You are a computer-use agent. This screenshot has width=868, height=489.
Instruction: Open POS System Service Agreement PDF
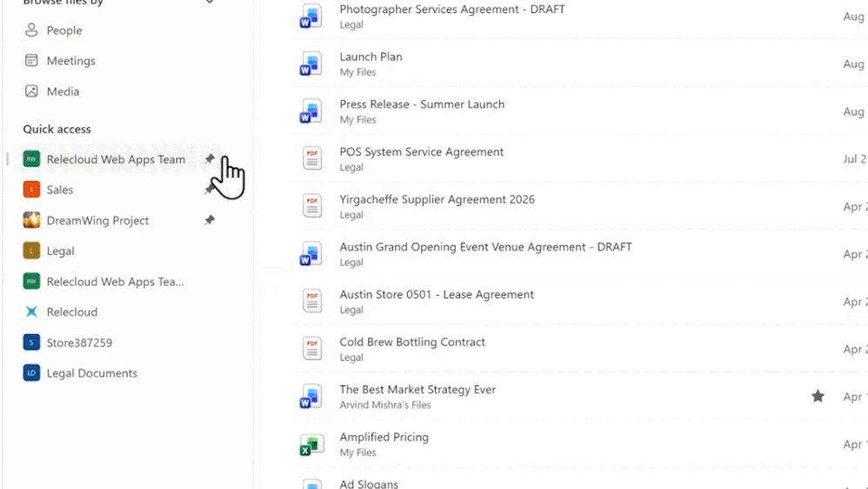click(x=421, y=151)
